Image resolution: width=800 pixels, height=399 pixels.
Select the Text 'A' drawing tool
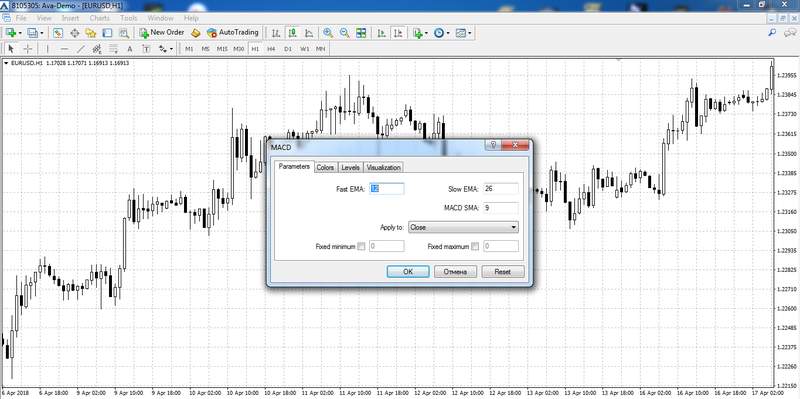[x=130, y=49]
